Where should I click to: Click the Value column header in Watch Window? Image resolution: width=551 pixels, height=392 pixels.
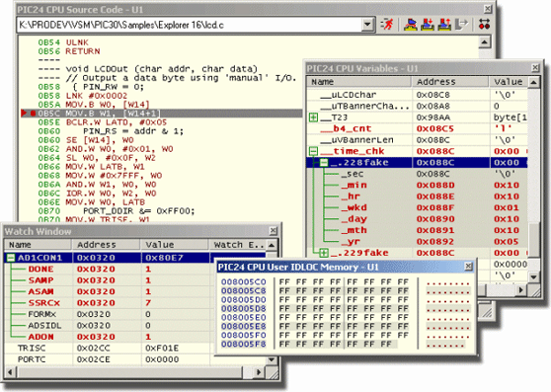point(175,245)
